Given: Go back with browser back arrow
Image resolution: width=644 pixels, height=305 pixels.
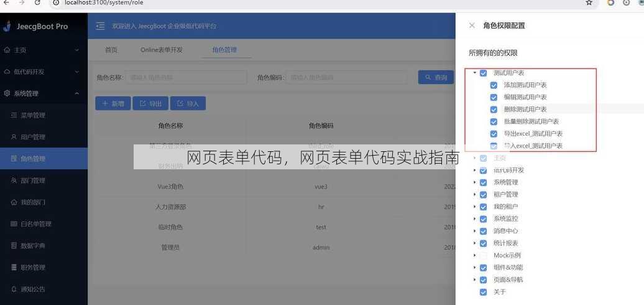Looking at the screenshot, I should pos(7,2).
